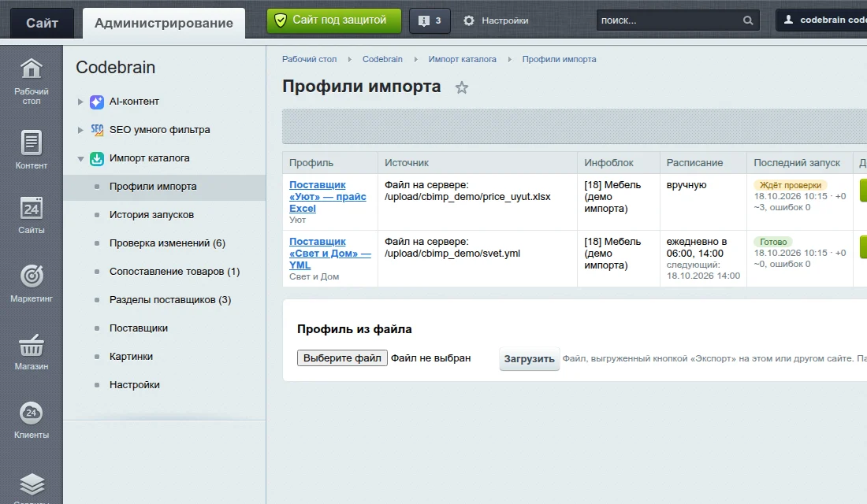Click the search magnifier icon

(x=748, y=20)
